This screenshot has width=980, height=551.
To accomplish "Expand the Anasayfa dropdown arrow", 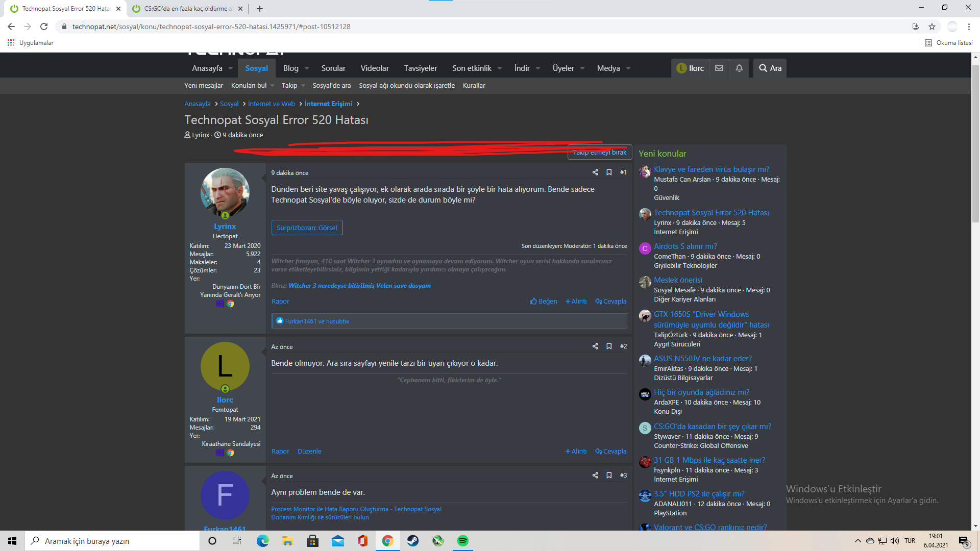I will point(231,68).
